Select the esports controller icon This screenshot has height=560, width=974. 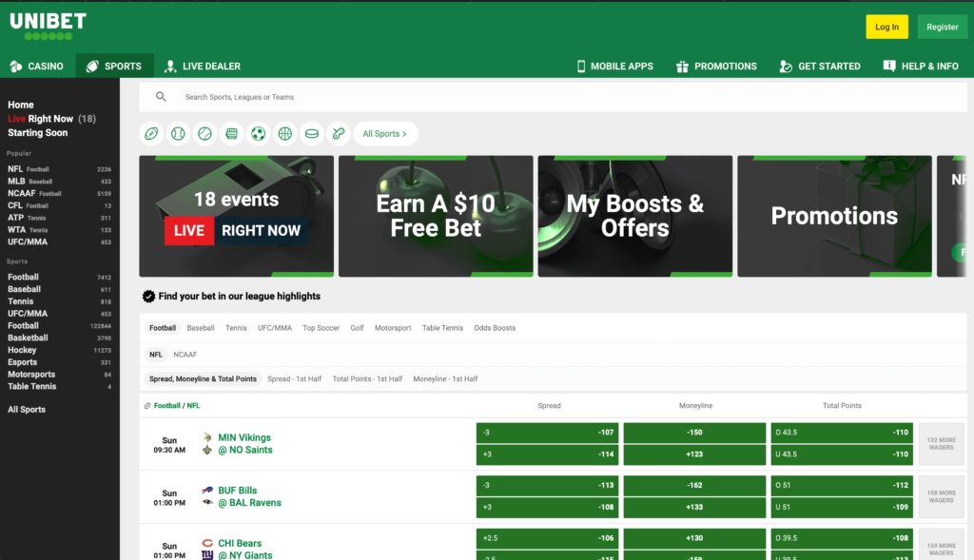point(339,133)
